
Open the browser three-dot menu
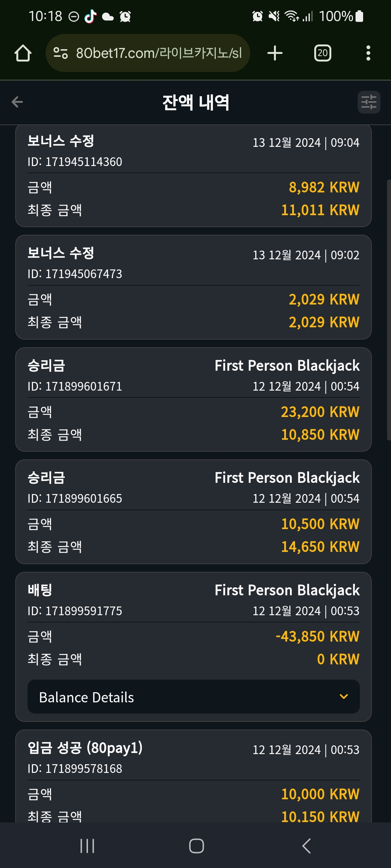click(368, 53)
